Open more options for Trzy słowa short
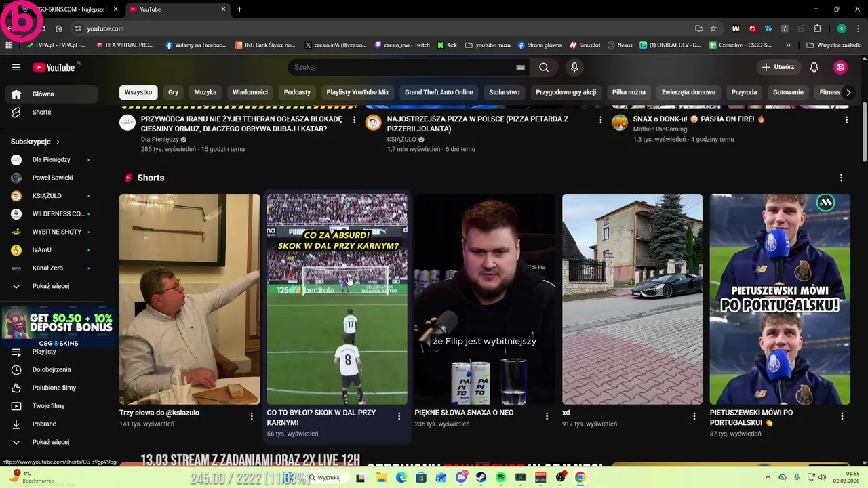 pyautogui.click(x=252, y=416)
